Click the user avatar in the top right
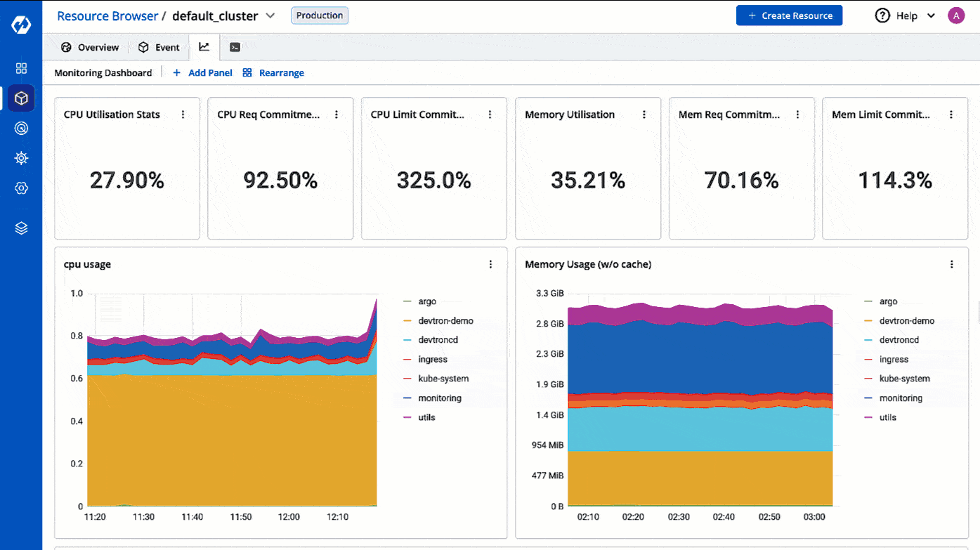The height and width of the screenshot is (550, 980). pos(956,15)
